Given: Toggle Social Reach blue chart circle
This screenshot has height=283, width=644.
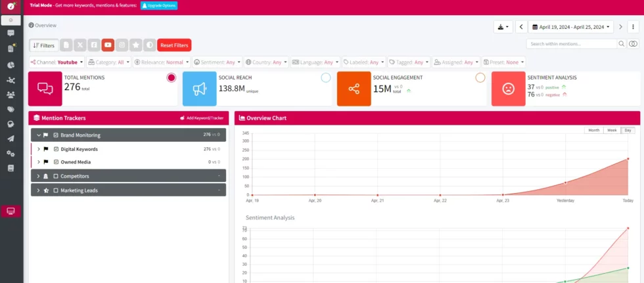Looking at the screenshot, I should [x=326, y=77].
